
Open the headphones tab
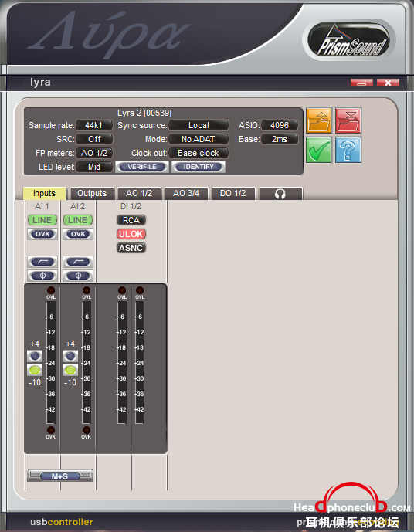point(280,194)
